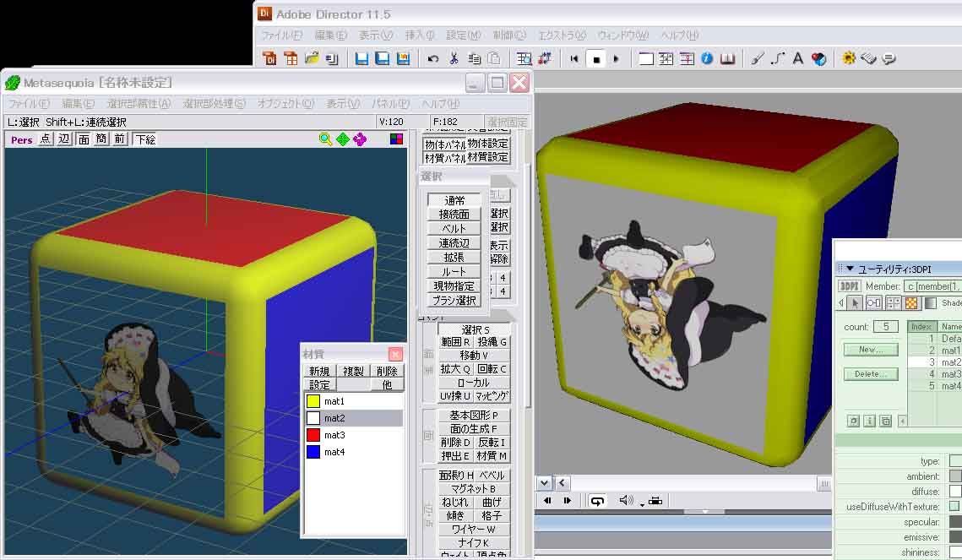Toggle the 面 (face) display button
Image resolution: width=962 pixels, height=560 pixels.
(84, 139)
